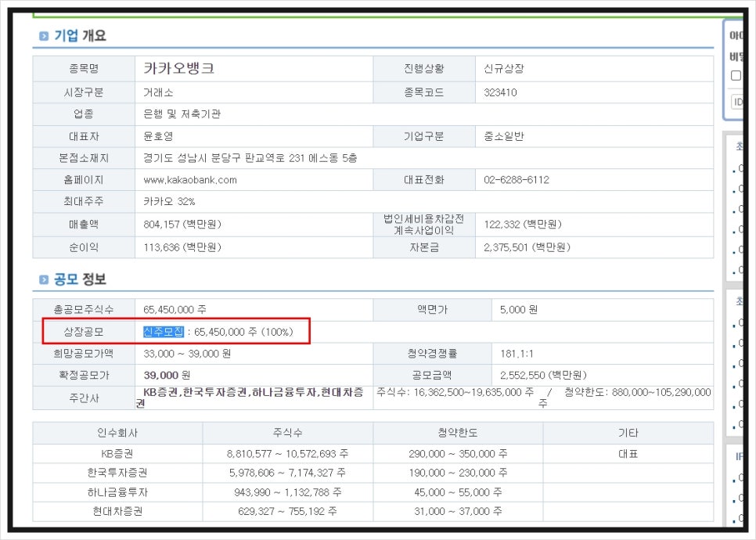Viewport: 756px width, 540px height.
Task: Click share count 943,990 ~ 1,132,788 주
Action: coord(288,492)
